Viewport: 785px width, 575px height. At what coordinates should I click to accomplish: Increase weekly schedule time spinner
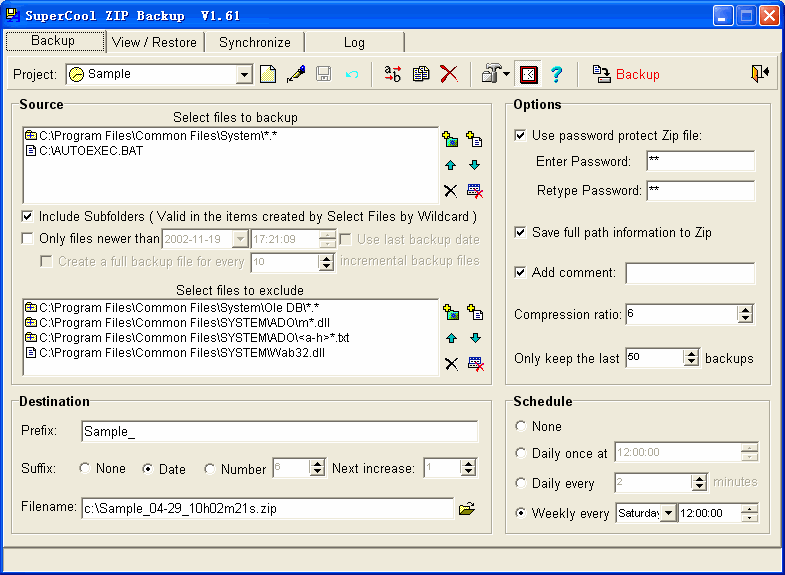pos(749,508)
